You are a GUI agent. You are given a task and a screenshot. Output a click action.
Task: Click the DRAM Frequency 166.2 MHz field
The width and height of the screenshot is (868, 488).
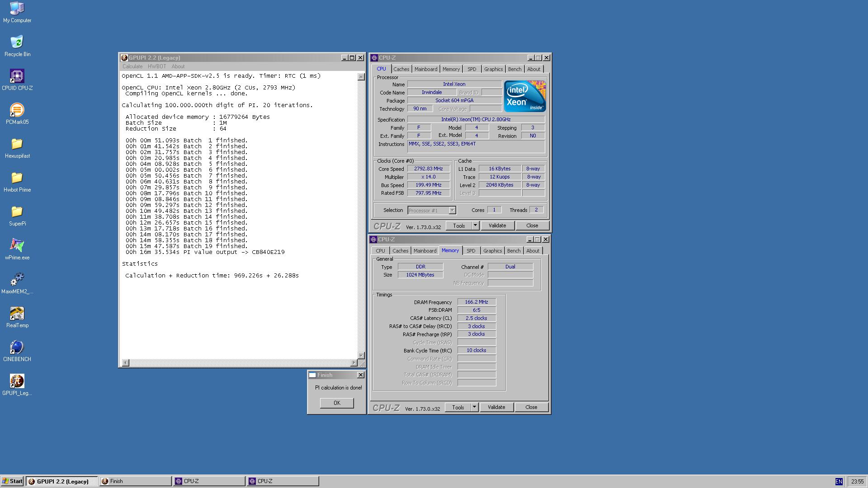(476, 302)
